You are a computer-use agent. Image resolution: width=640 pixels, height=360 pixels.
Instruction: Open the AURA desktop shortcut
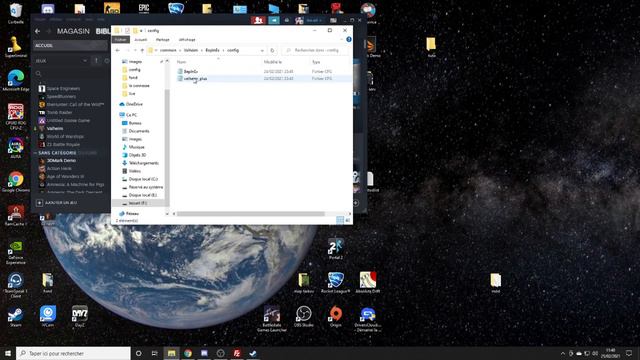16,149
